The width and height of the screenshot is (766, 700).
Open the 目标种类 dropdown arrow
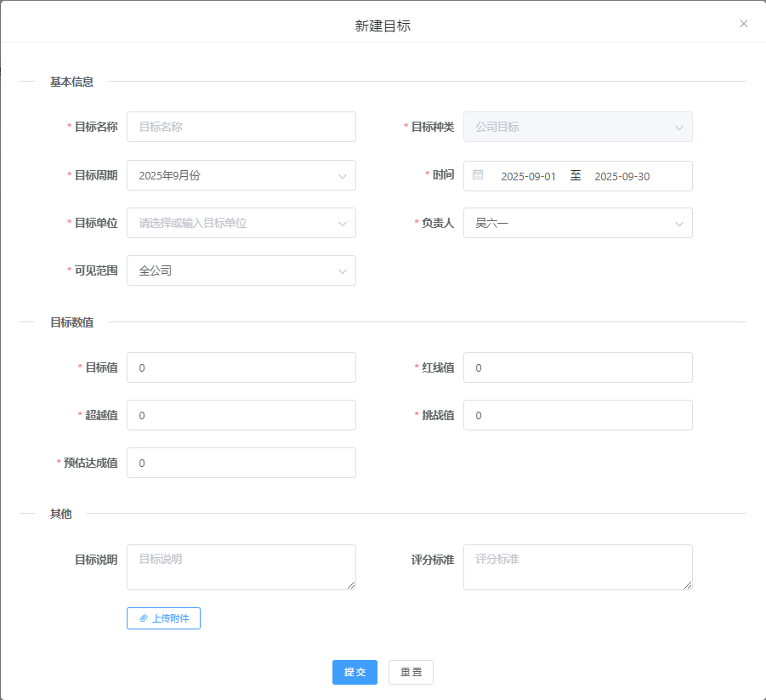[678, 128]
